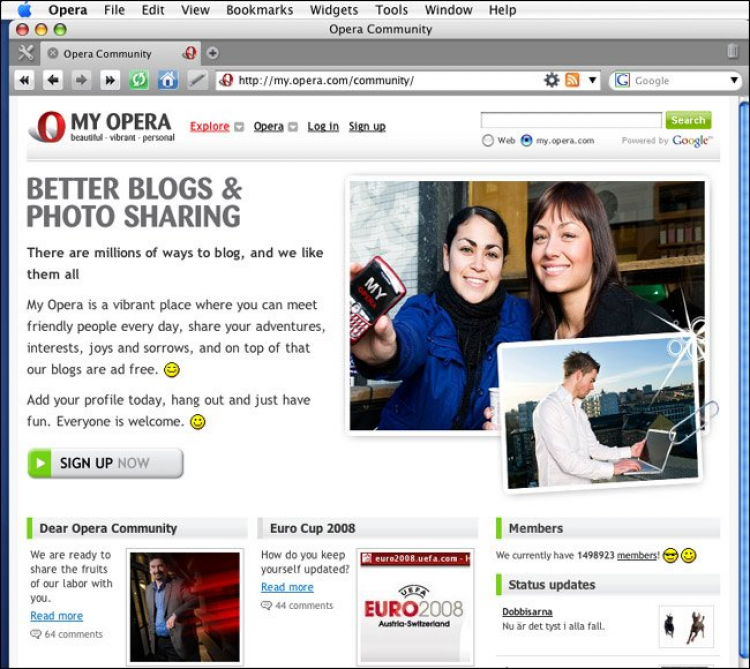Open the Window menu

pos(448,10)
